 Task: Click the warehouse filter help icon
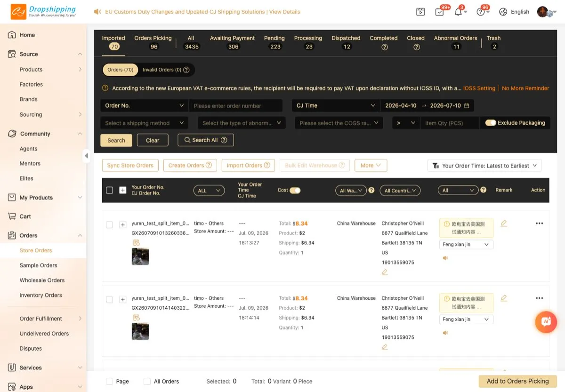[371, 190]
